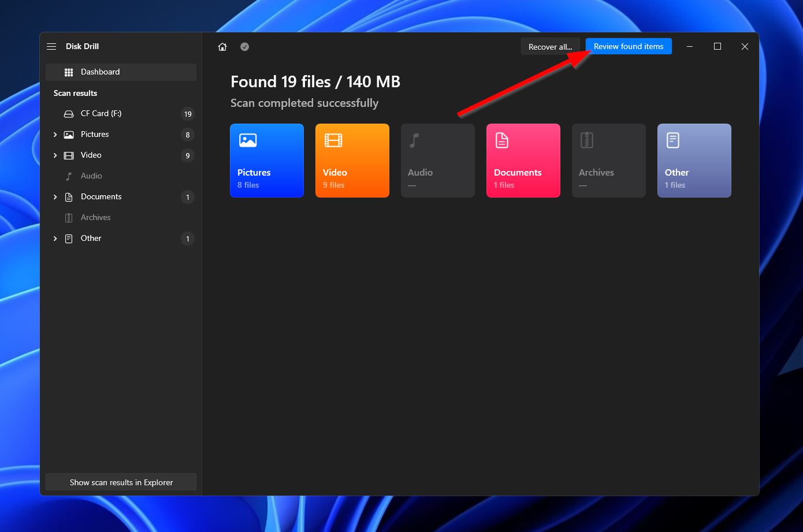
Task: Click the 1 files label on Documents card
Action: click(x=504, y=185)
